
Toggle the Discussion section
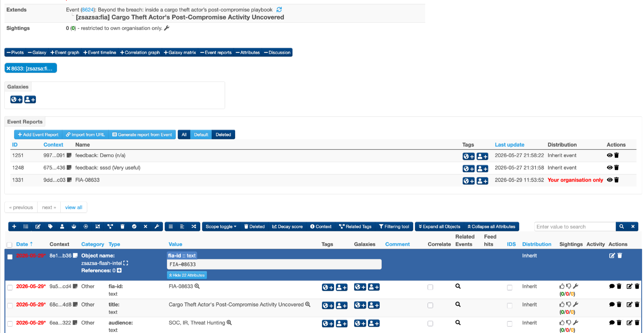click(x=277, y=52)
